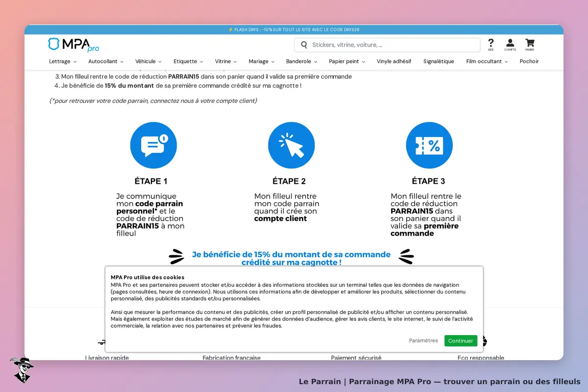Viewport: 588px width, 392px height.
Task: Expand the Autocollant menu
Action: pos(106,61)
